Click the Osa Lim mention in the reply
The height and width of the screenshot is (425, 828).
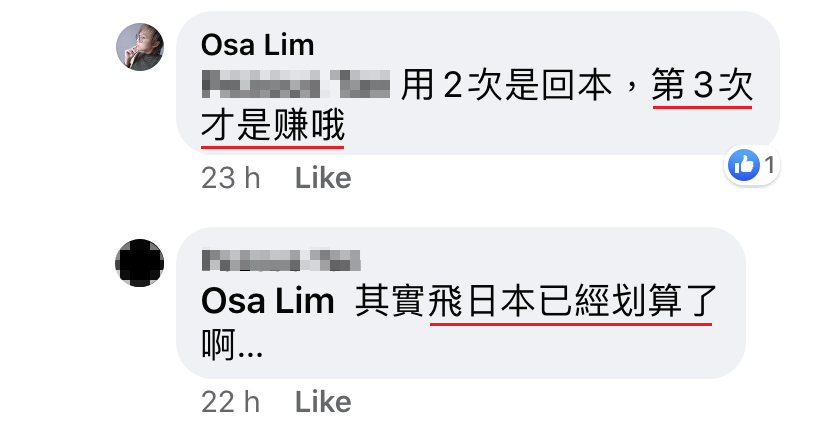click(268, 301)
